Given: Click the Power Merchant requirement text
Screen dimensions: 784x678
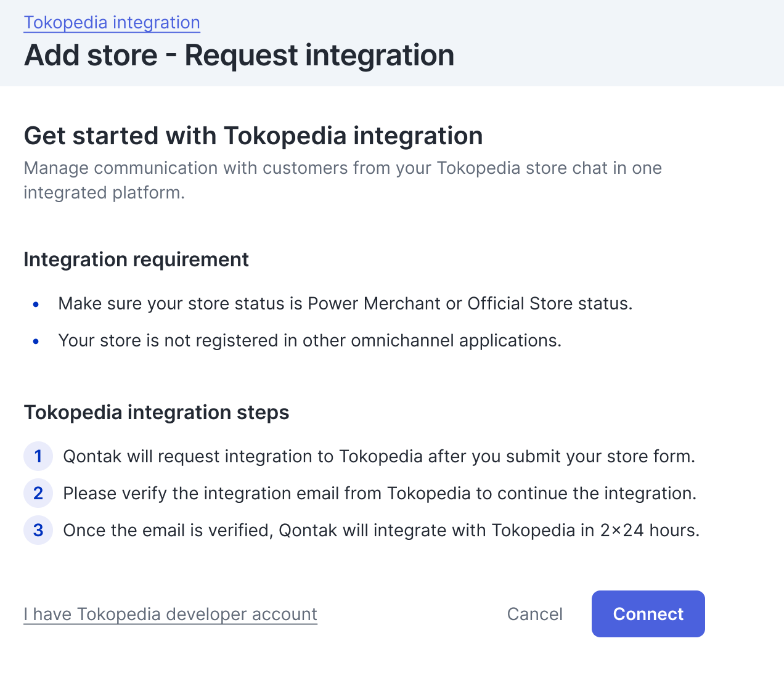Looking at the screenshot, I should [345, 303].
